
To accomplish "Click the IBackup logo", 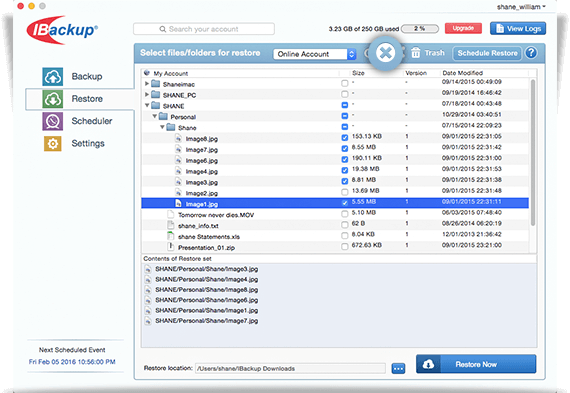I will [x=62, y=30].
